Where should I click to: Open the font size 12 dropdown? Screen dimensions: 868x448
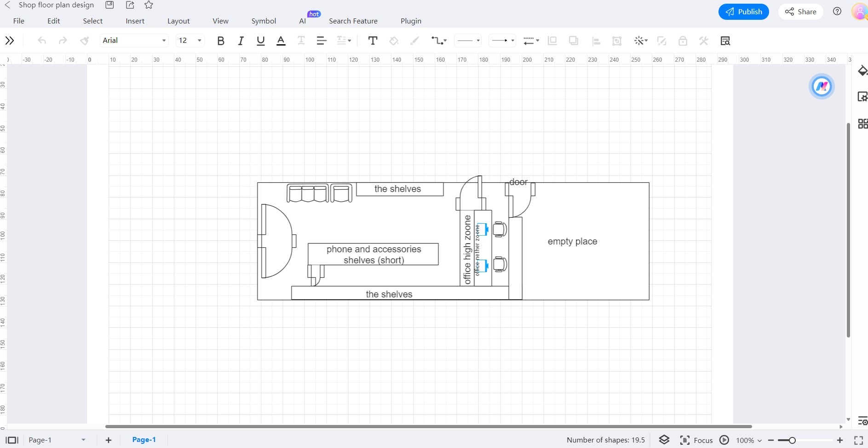coord(190,41)
